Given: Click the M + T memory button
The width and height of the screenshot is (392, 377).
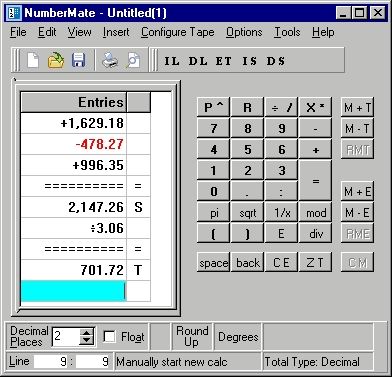Looking at the screenshot, I should tap(357, 107).
